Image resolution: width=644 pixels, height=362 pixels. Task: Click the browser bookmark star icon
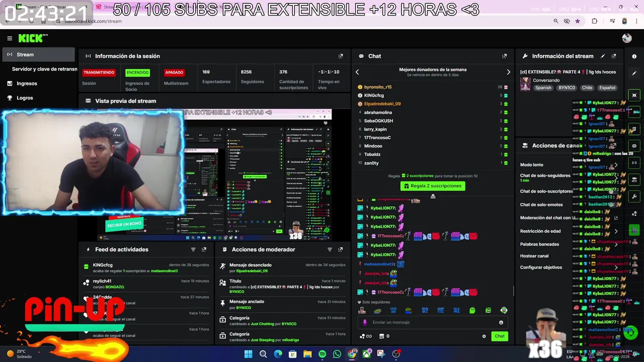pyautogui.click(x=577, y=21)
